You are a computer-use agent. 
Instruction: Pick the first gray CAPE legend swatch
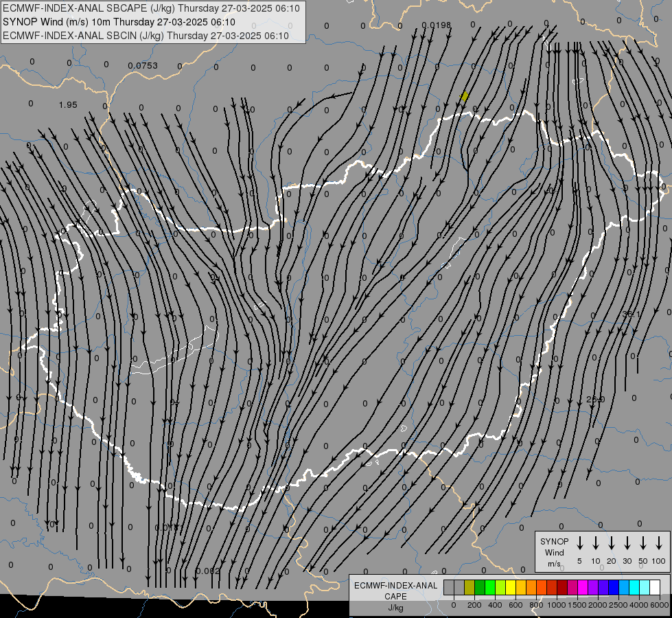(449, 587)
